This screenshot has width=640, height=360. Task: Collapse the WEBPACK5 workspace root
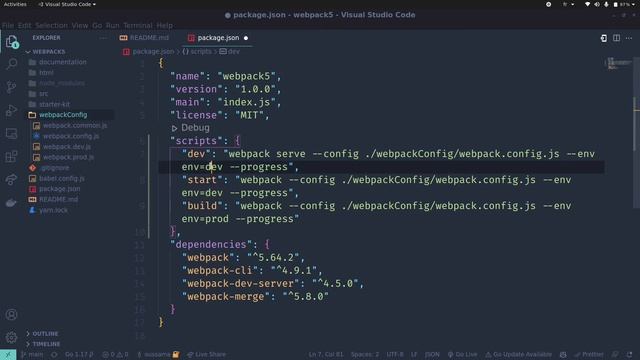point(46,52)
